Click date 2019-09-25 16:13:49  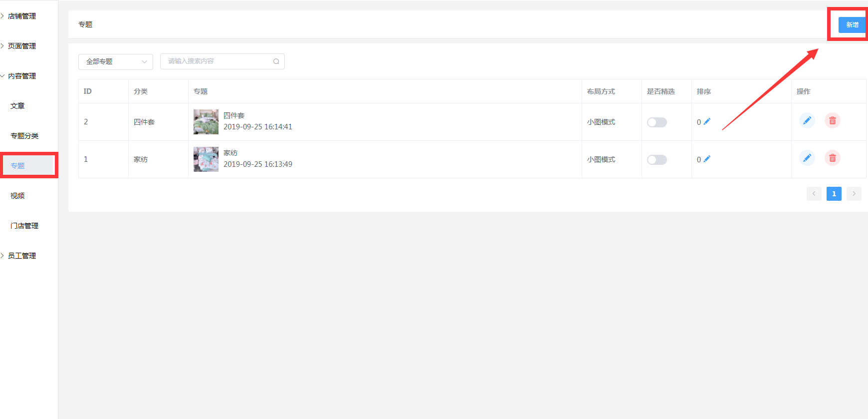258,164
